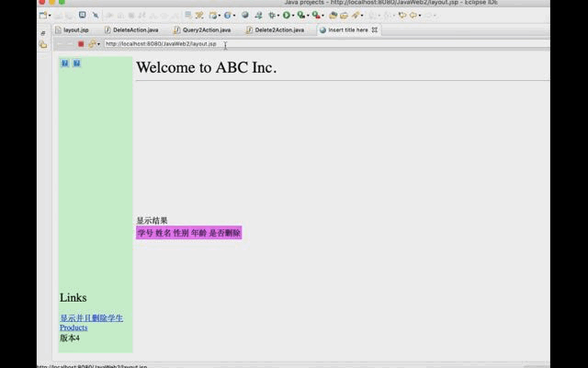
Task: Click the Coverage run toolbar icon
Action: click(x=301, y=15)
